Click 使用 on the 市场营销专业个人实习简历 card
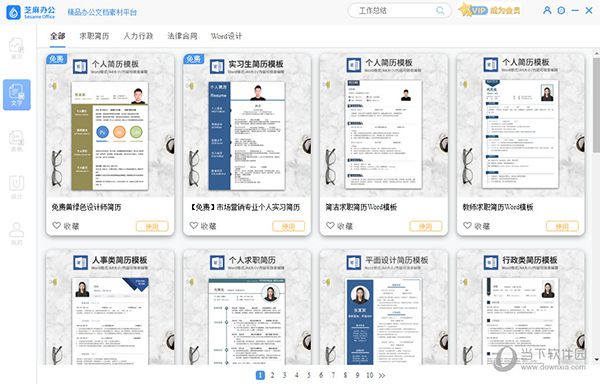The image size is (600, 384). coord(289,226)
